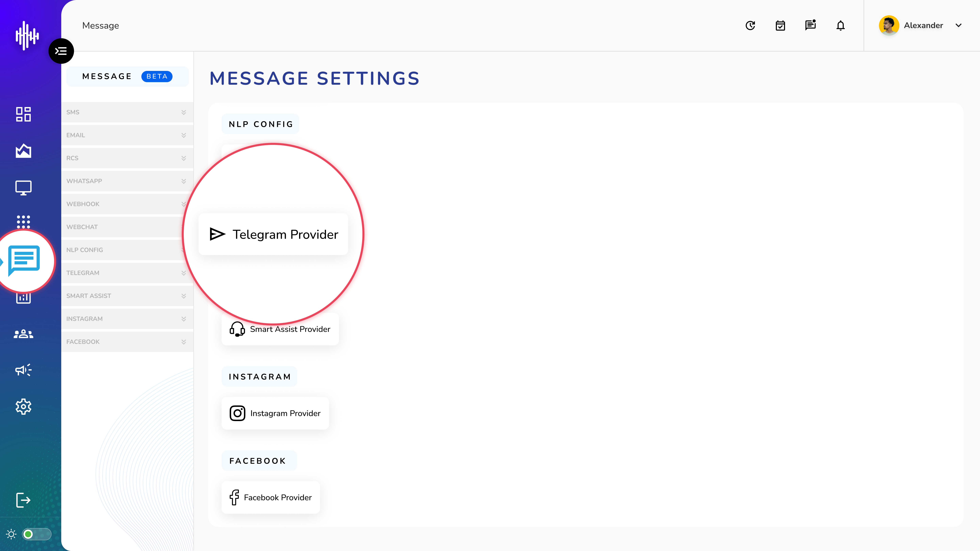Click the Alexander user name
This screenshot has width=980, height=551.
click(923, 26)
